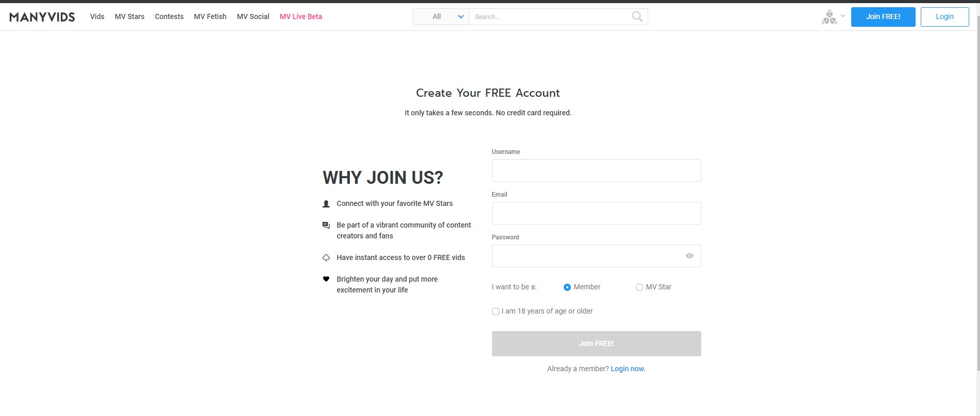The image size is (980, 416).
Task: Check the 18 years or older box
Action: (496, 311)
